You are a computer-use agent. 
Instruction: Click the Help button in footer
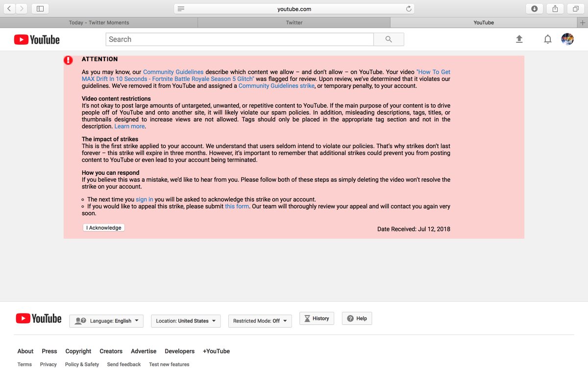(357, 318)
